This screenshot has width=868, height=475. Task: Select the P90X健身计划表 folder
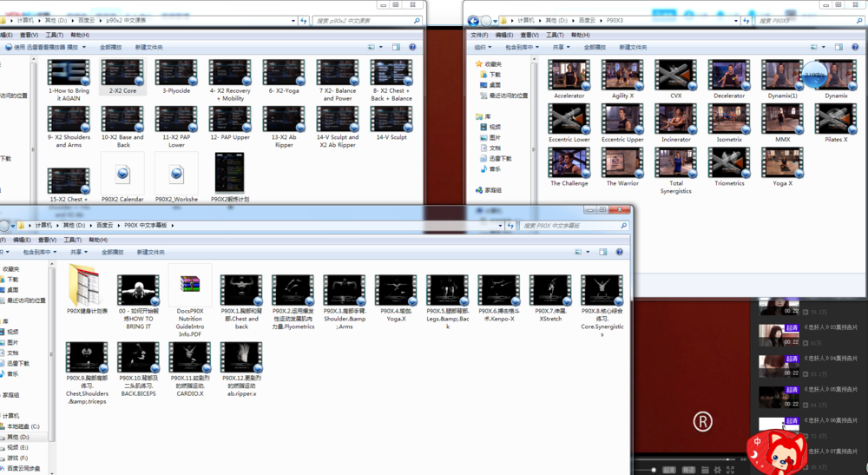pos(87,289)
